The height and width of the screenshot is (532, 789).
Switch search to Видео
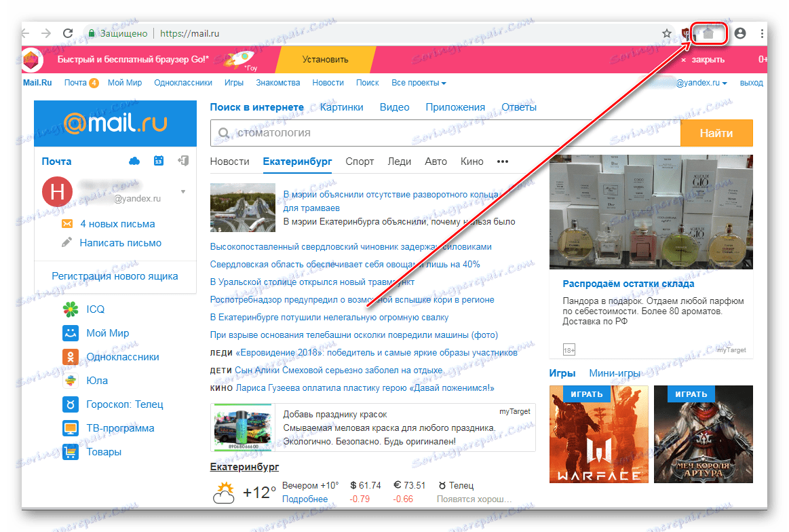[395, 107]
